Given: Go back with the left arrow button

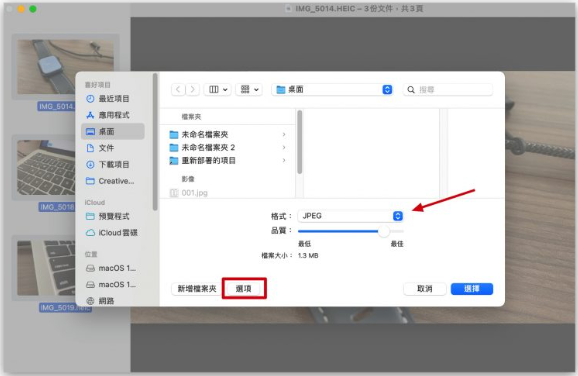Looking at the screenshot, I should coord(178,90).
